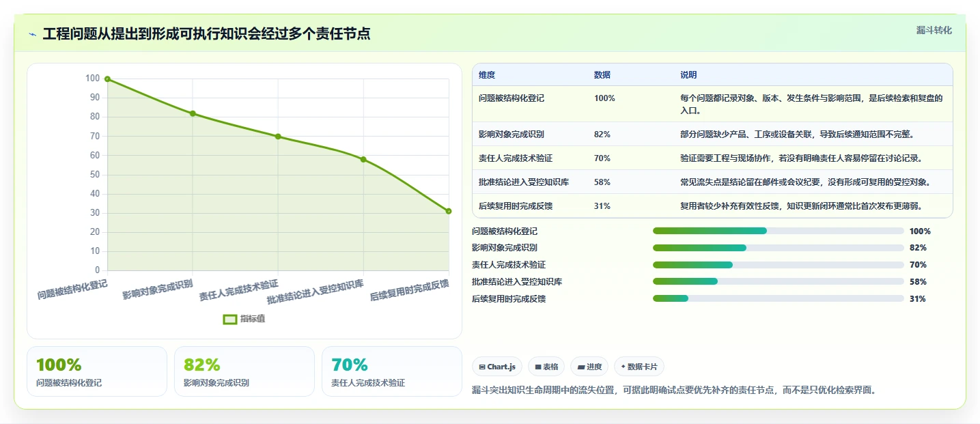Click the description starting 常见流失点是结论
Screen dimensions: 980x424
coord(805,182)
